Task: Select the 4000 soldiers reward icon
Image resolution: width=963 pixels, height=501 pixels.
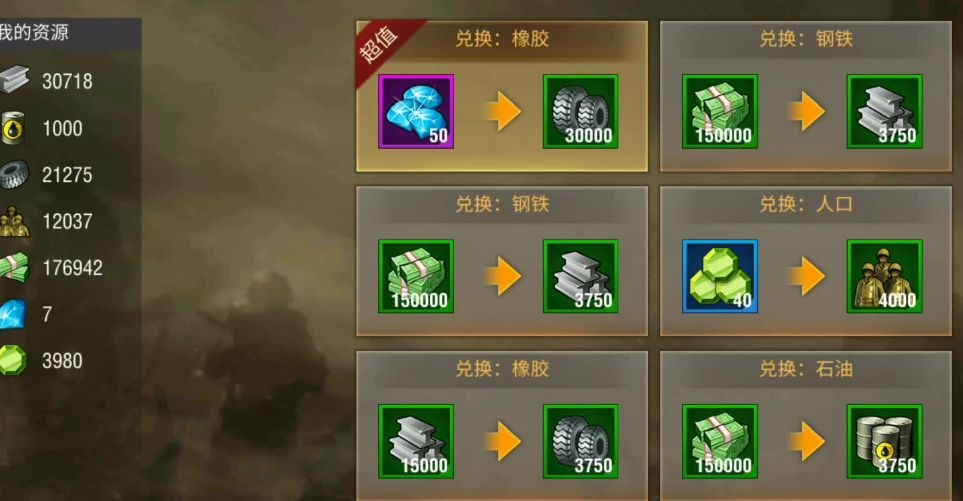Action: (884, 276)
